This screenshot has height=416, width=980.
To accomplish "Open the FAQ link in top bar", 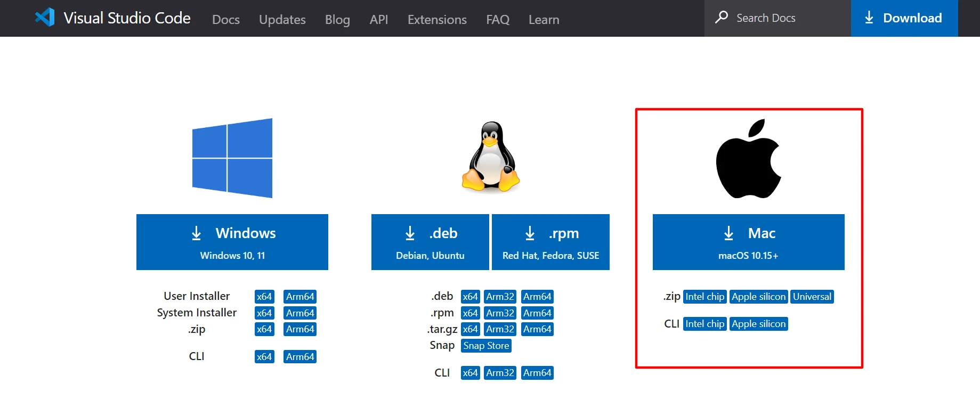I will pos(498,20).
